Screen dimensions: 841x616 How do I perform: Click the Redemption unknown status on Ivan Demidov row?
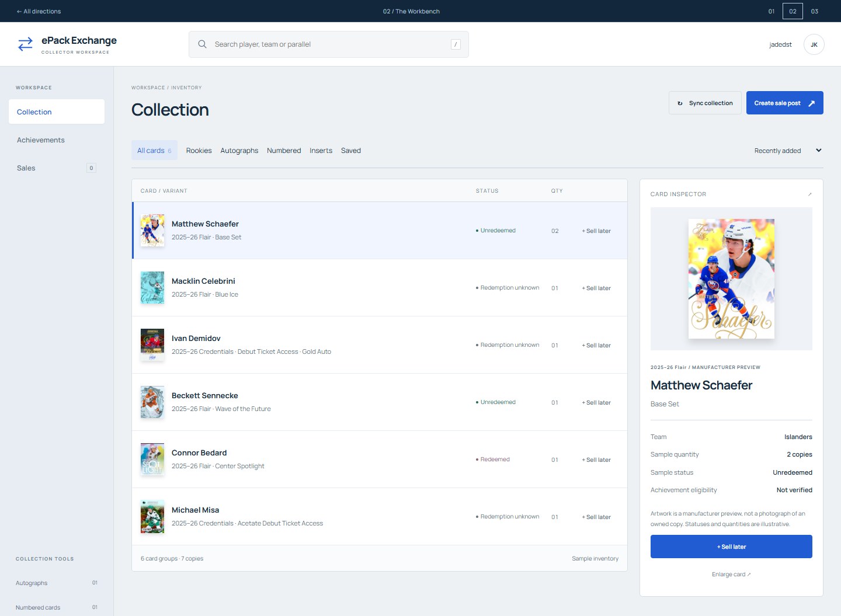click(x=508, y=345)
